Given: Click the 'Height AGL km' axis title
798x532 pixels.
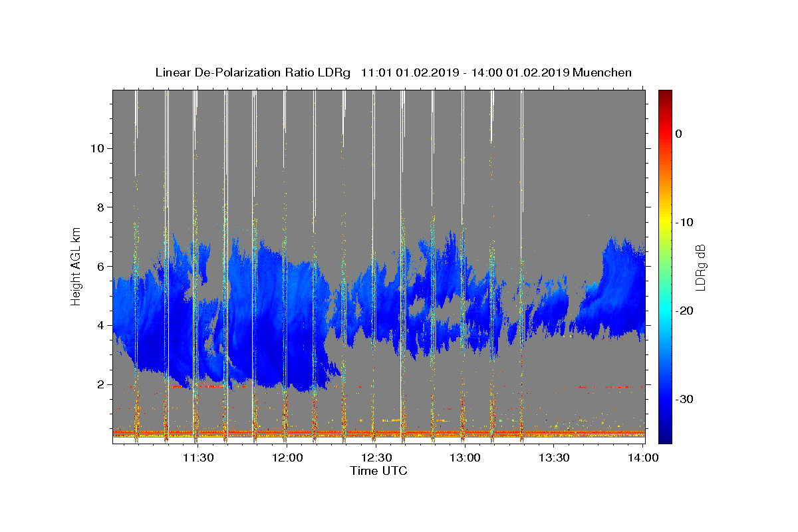Looking at the screenshot, I should point(76,266).
